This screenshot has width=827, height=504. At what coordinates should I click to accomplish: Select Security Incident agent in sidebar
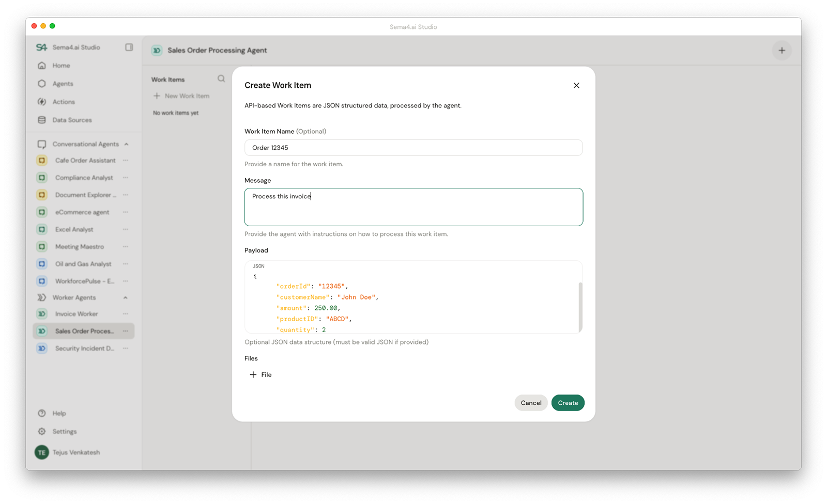click(84, 349)
